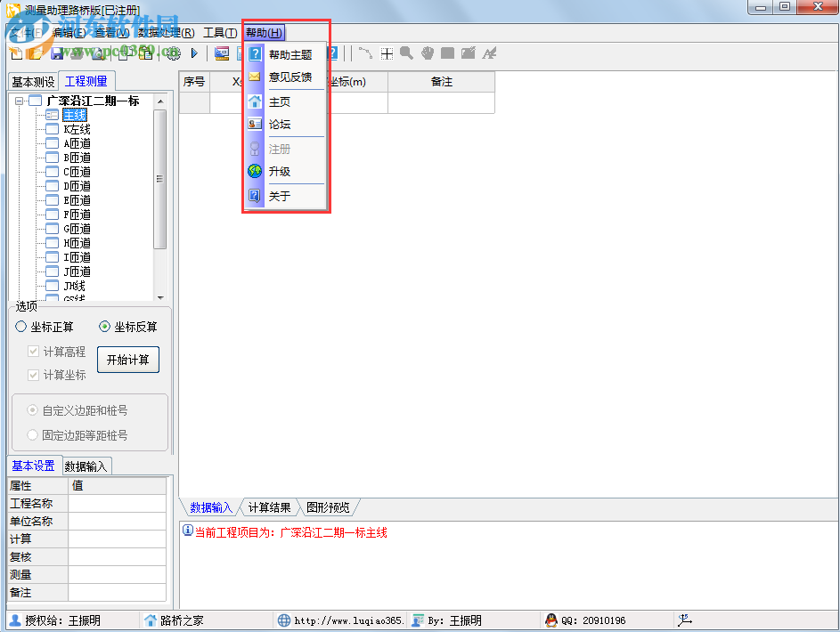
Task: Switch to the 图形预览 tab
Action: pos(328,507)
